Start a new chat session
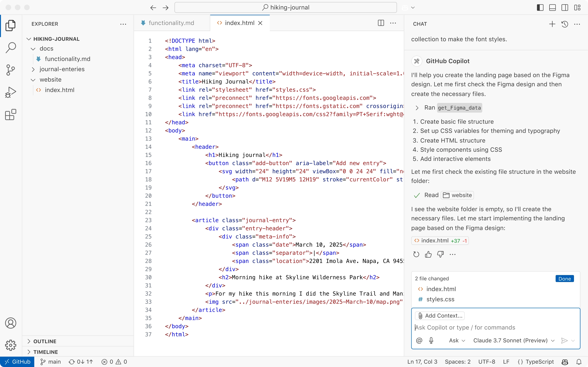588x367 pixels. [x=552, y=24]
